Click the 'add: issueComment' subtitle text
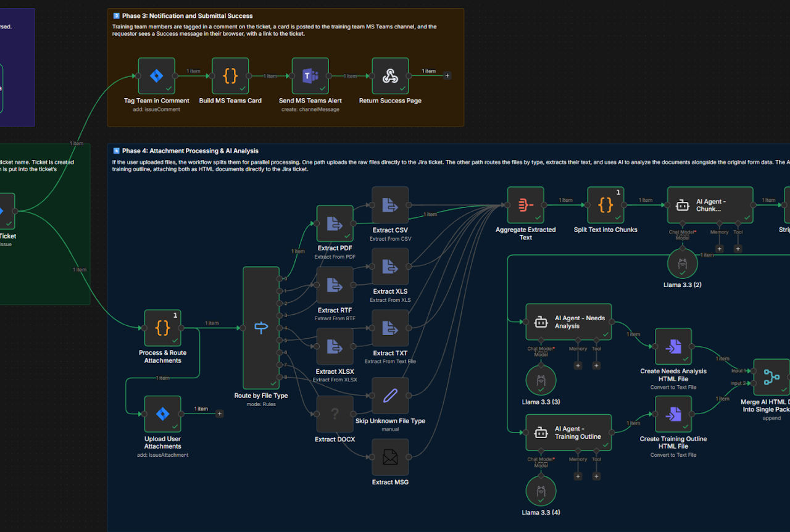Image resolution: width=790 pixels, height=532 pixels. (157, 109)
